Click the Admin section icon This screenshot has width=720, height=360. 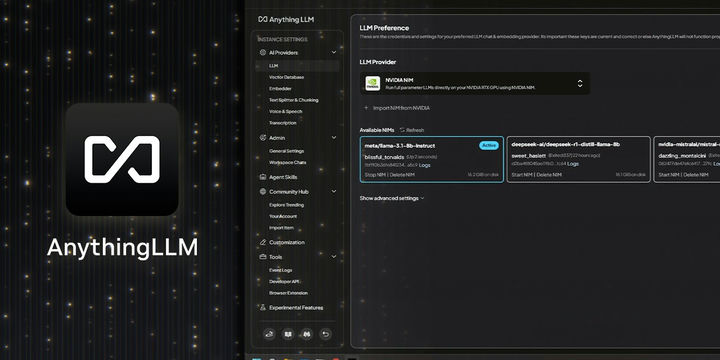click(x=263, y=138)
